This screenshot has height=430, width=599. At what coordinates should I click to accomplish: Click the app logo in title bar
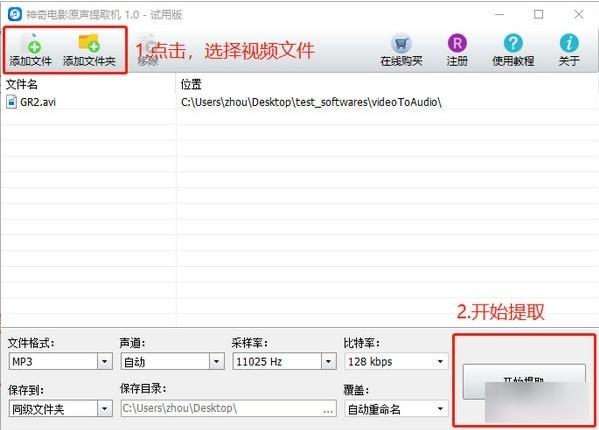(15, 15)
